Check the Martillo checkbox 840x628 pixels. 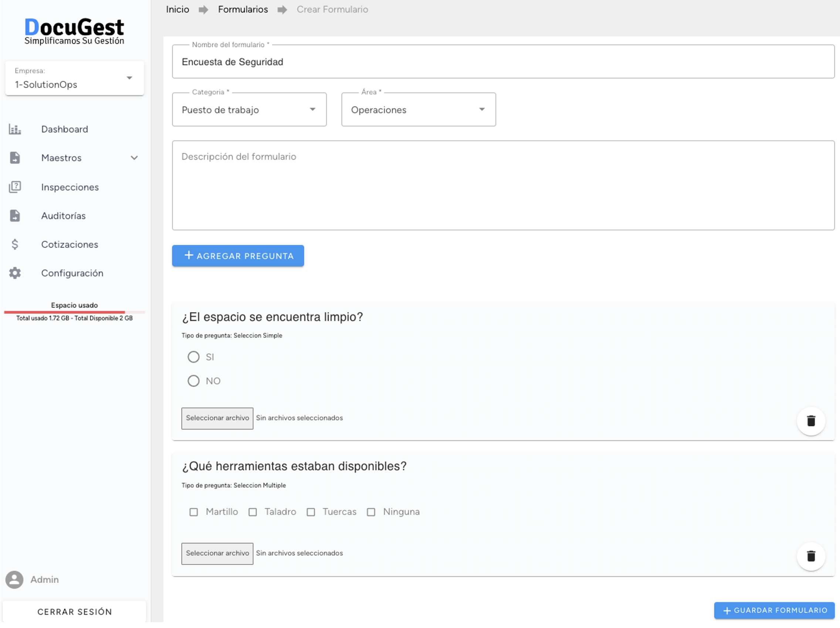(x=194, y=512)
